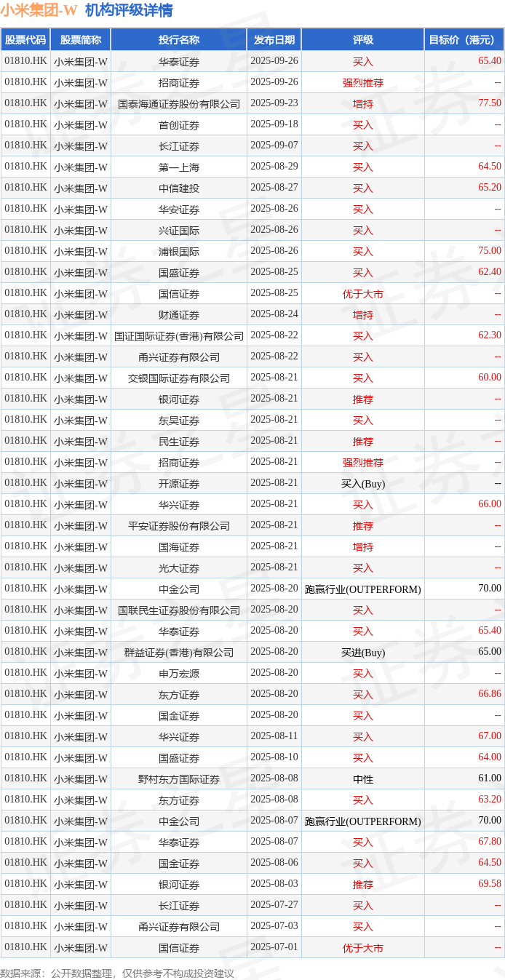Viewport: 505px width, 980px height.
Task: Click the 买进(Buy) rating cell
Action: [363, 653]
